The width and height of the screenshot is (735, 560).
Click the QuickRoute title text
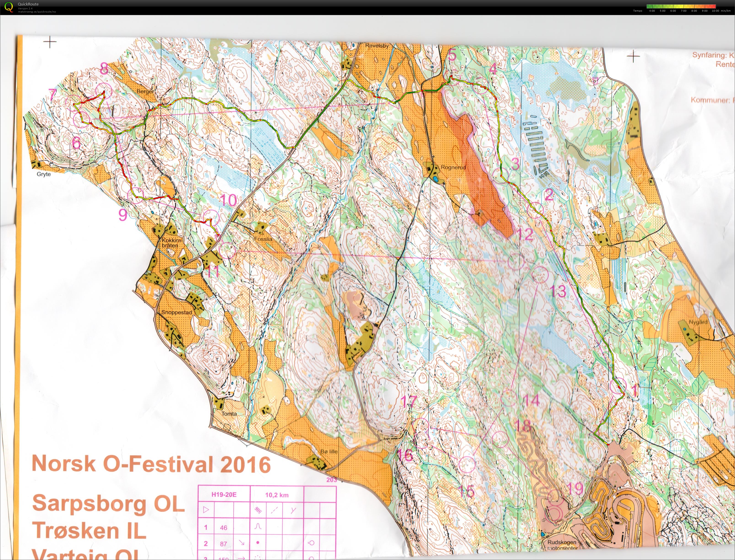tap(28, 4)
